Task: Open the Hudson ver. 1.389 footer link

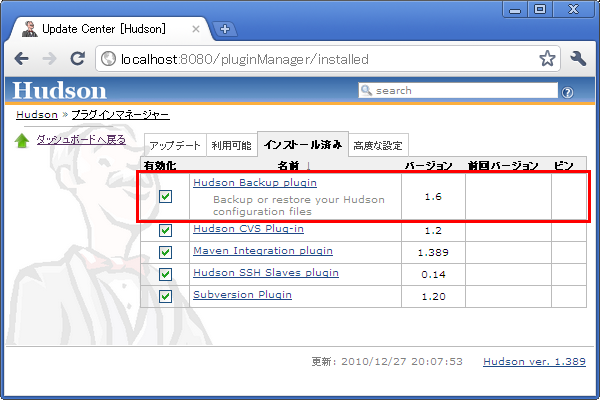Action: (534, 362)
